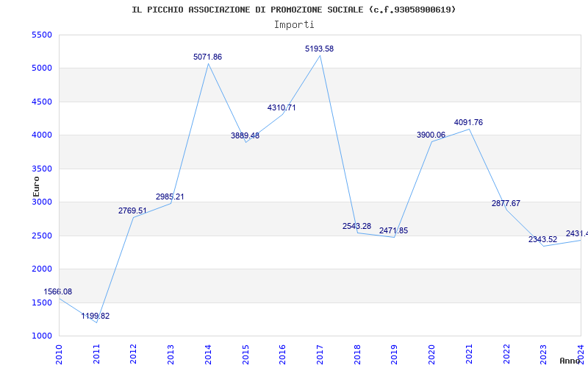Click x-axis year 2015

(x=245, y=354)
